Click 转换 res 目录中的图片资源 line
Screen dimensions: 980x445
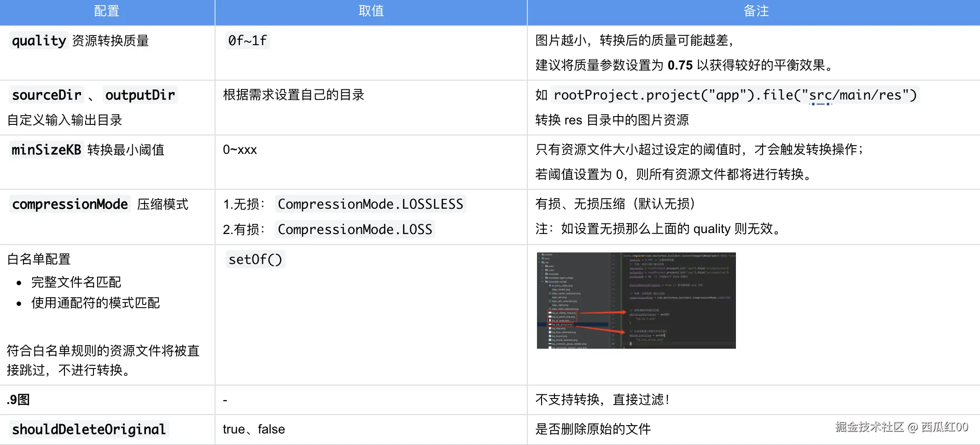612,120
